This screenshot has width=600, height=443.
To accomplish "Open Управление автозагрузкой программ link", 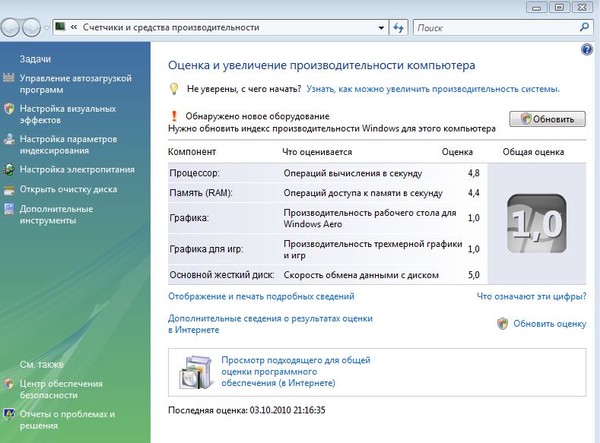I will point(75,84).
